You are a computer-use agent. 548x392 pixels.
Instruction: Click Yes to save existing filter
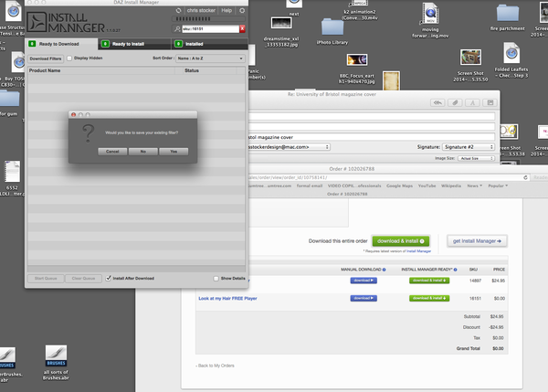point(174,152)
